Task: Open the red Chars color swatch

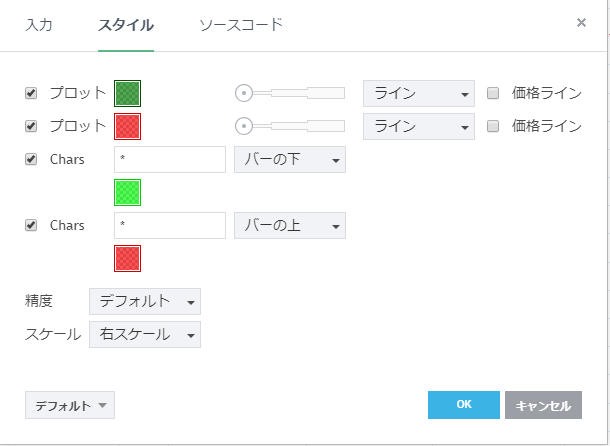Action: pyautogui.click(x=128, y=258)
